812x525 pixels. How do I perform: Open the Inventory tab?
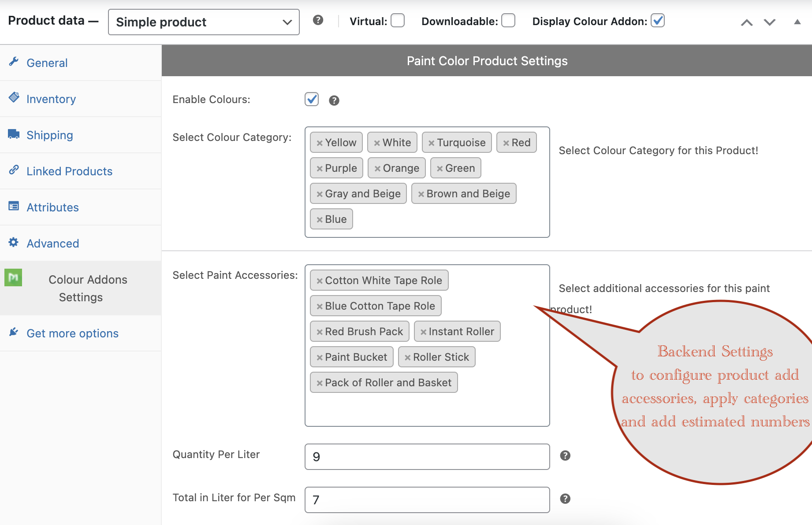[51, 99]
